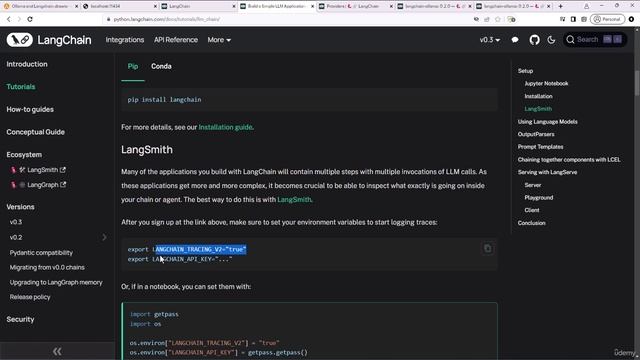Click the browser address bar URL
The height and width of the screenshot is (360, 640).
(167, 19)
